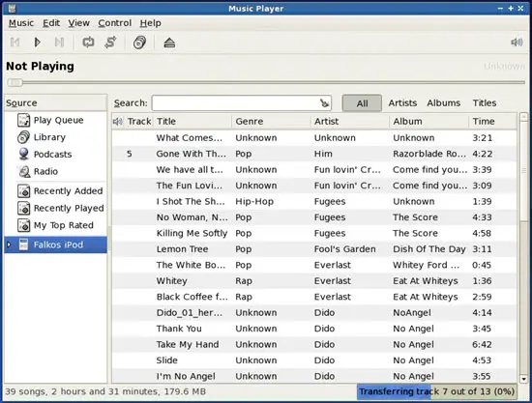532x403 pixels.
Task: Open the volume control speaker icon
Action: (x=517, y=43)
